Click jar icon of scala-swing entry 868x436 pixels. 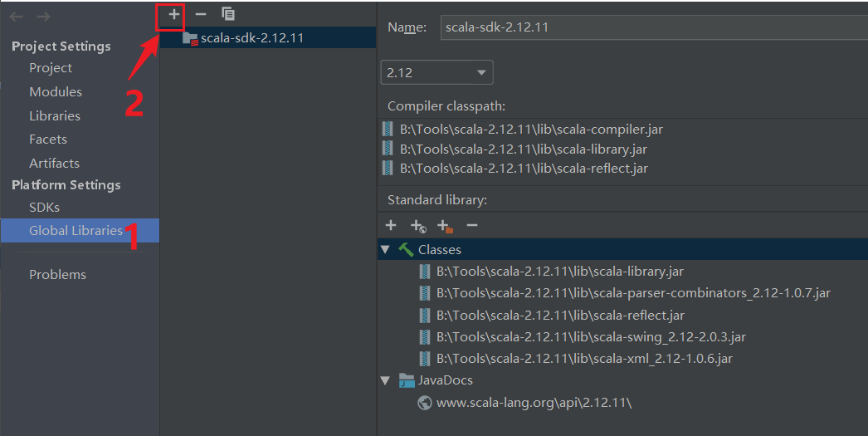425,337
